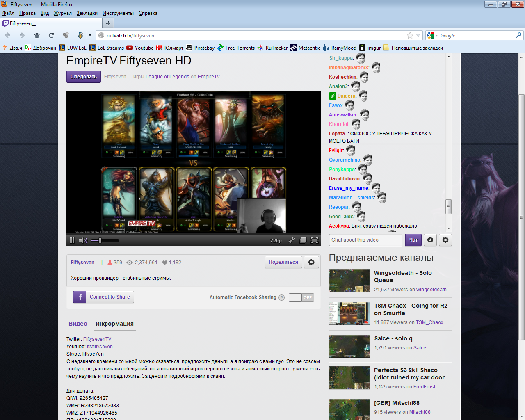Open the Справка menu
Image resolution: width=525 pixels, height=420 pixels.
point(148,13)
